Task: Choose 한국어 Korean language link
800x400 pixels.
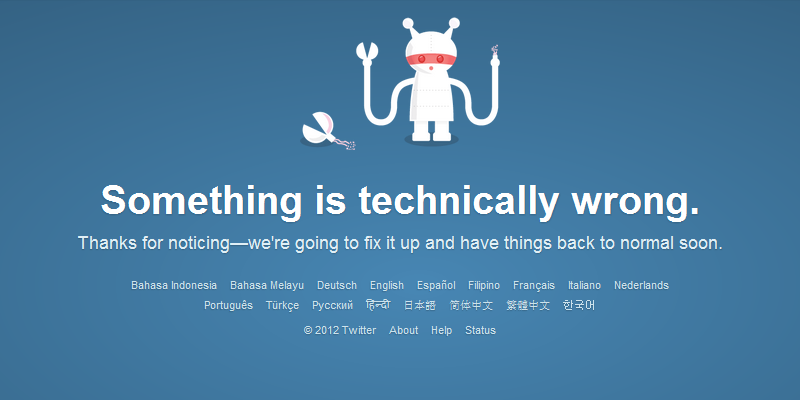Action: pos(579,305)
